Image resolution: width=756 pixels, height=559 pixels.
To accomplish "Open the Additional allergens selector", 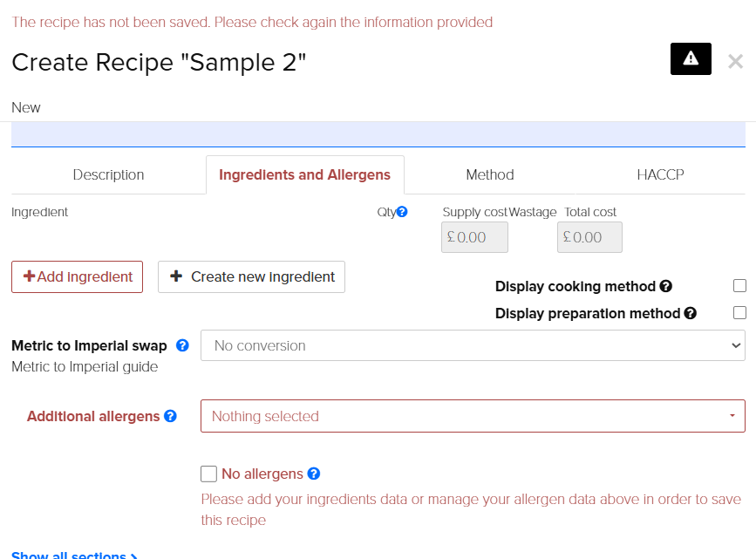I will [x=473, y=416].
